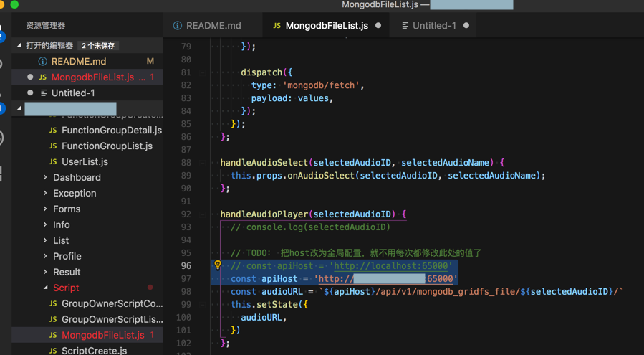Click line number 96 in the gutter
The image size is (644, 355).
(186, 266)
